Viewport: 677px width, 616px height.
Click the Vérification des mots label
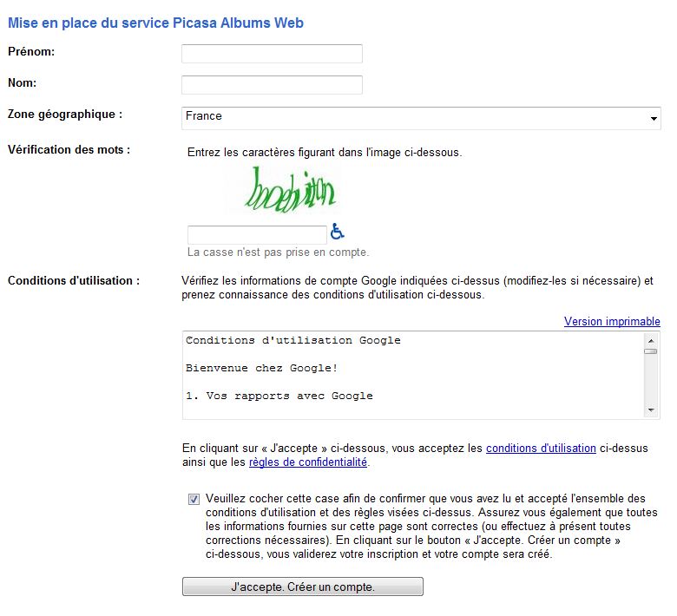[69, 149]
